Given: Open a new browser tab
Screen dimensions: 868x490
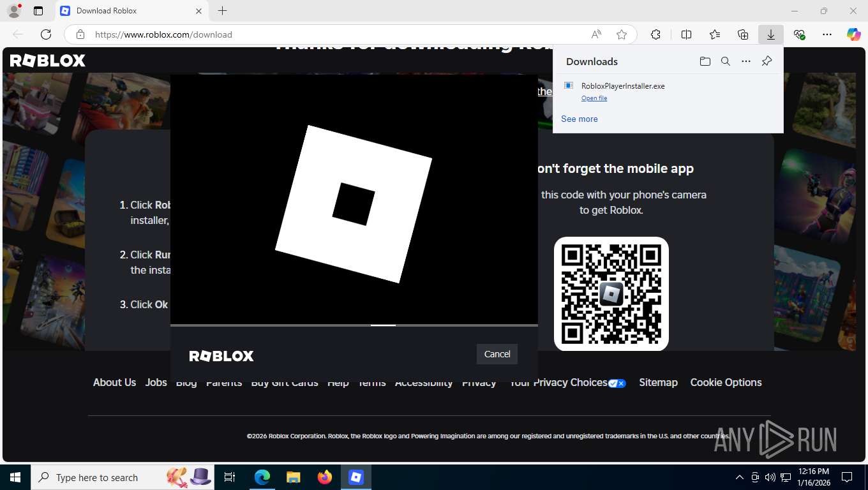Looking at the screenshot, I should (222, 11).
